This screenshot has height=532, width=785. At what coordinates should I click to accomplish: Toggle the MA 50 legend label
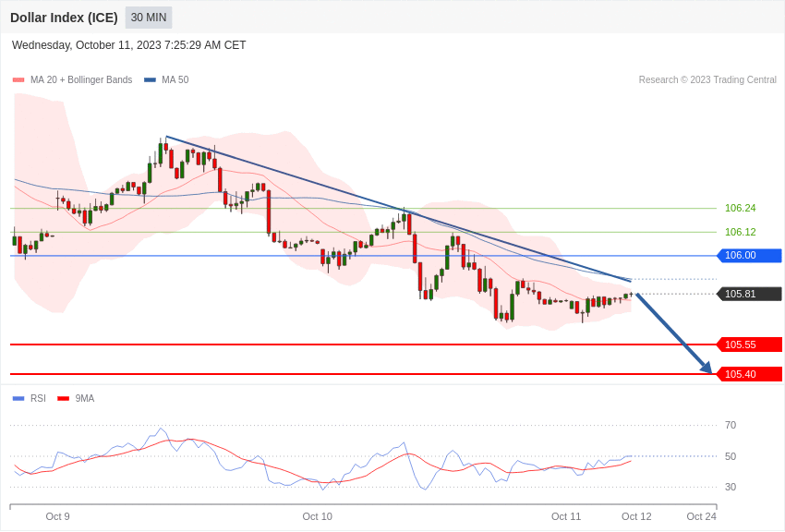coord(175,80)
